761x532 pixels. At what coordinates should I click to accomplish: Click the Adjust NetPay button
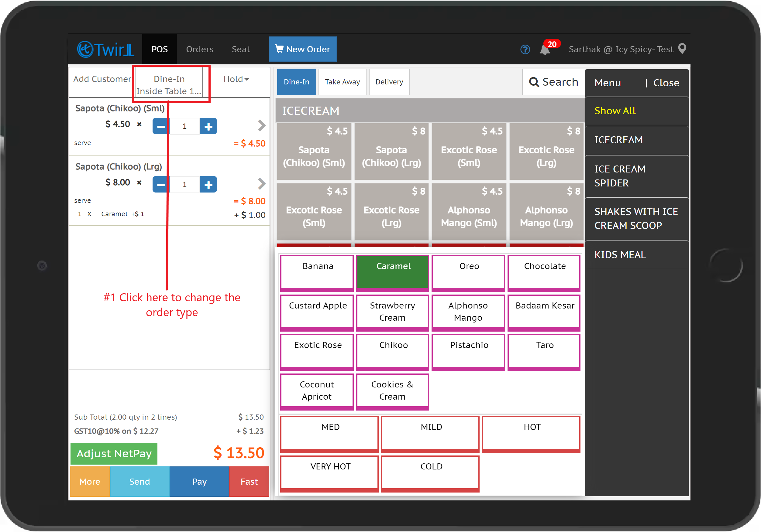(114, 453)
